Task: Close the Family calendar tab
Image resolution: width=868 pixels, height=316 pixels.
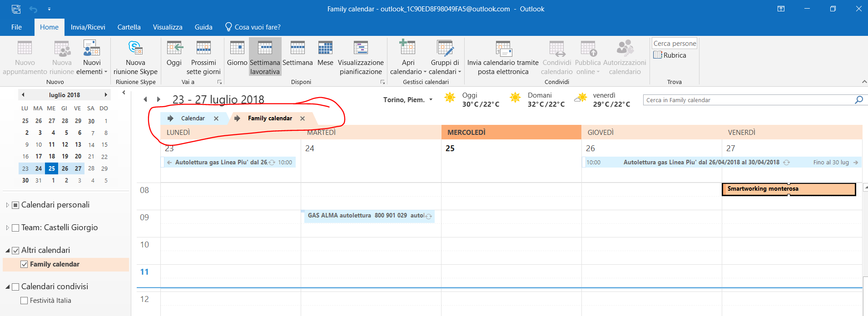Action: pos(303,118)
